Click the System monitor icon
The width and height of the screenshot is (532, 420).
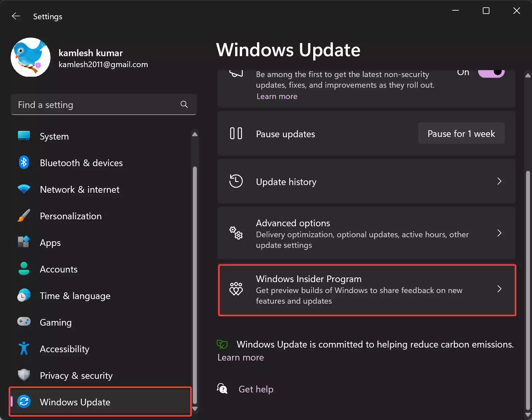point(24,136)
